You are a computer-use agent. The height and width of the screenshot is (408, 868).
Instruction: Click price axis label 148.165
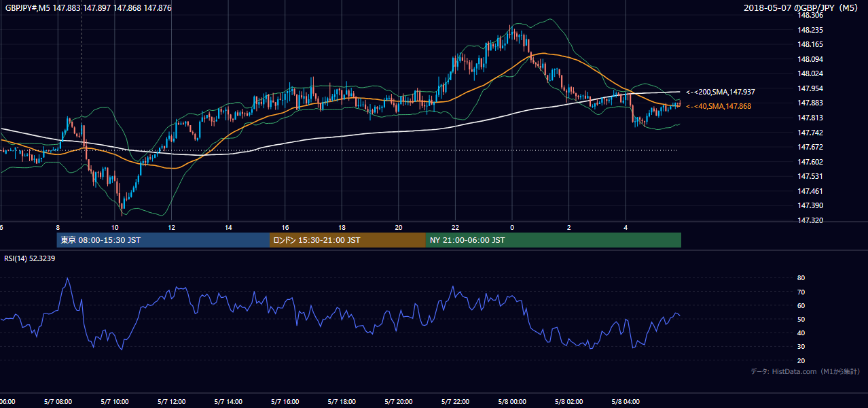[810, 44]
